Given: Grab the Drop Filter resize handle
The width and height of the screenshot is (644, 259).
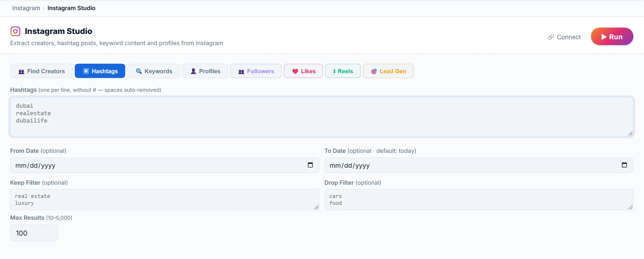Looking at the screenshot, I should [x=630, y=207].
